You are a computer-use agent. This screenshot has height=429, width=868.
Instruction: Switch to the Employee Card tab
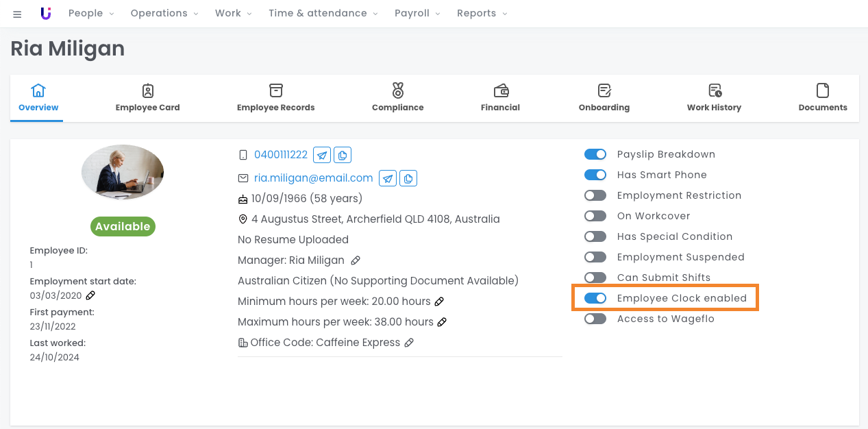[x=147, y=98]
